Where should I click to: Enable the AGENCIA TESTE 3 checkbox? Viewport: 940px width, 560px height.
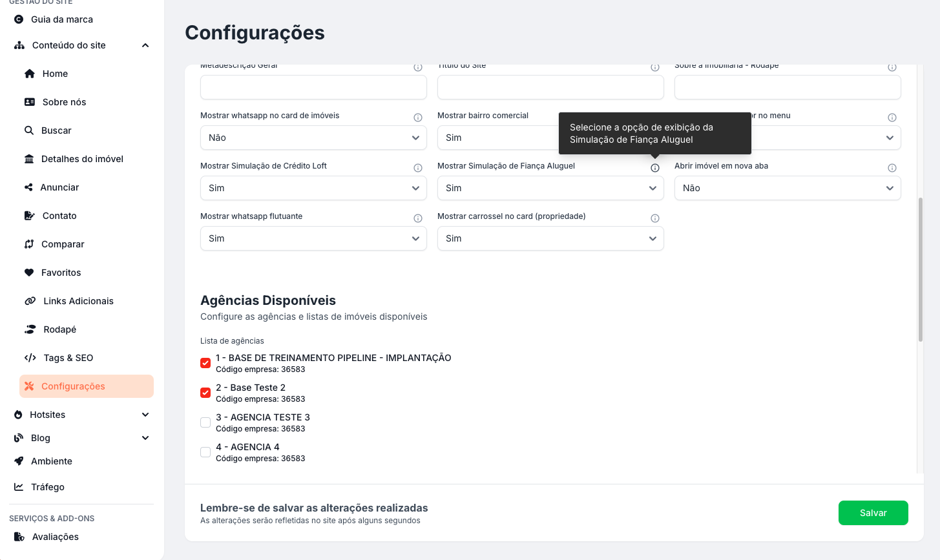point(205,422)
